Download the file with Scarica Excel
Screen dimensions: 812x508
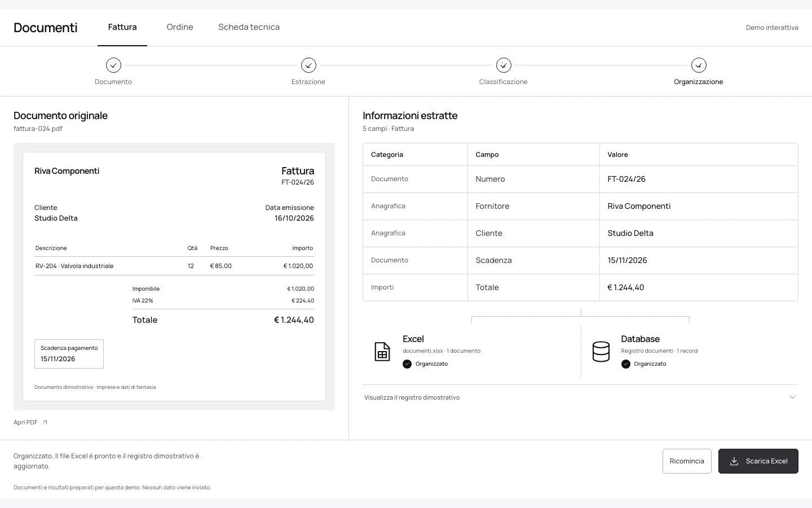[758, 461]
